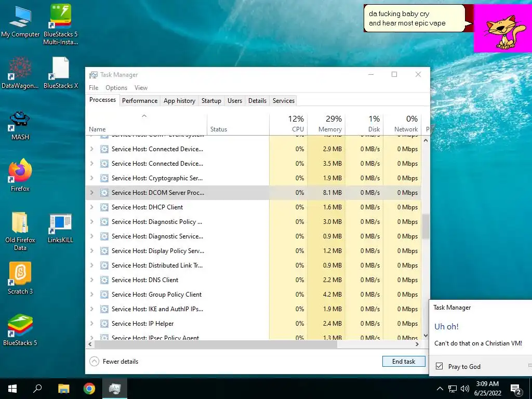Launch Scratch 3 desktop shortcut

tap(20, 278)
